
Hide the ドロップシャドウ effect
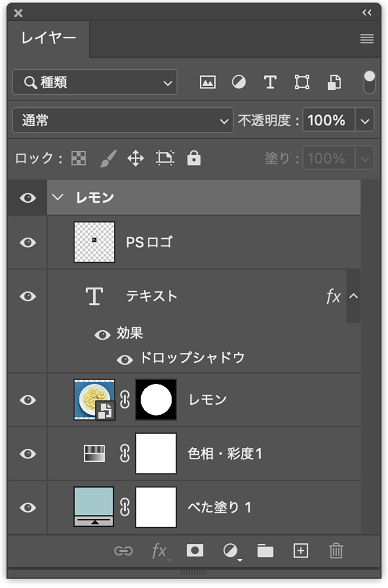[125, 360]
